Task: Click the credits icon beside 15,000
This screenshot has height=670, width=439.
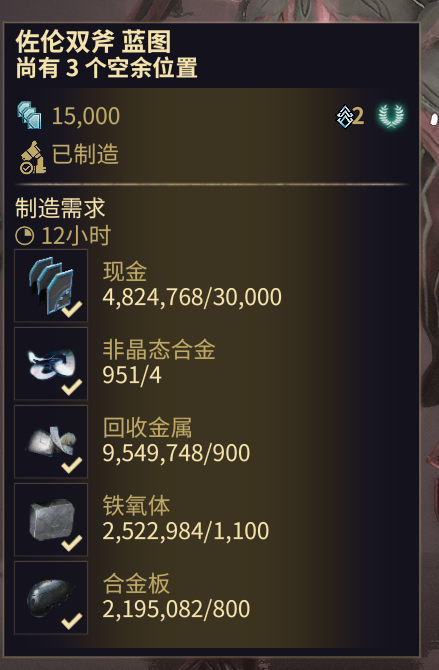Action: (x=29, y=115)
